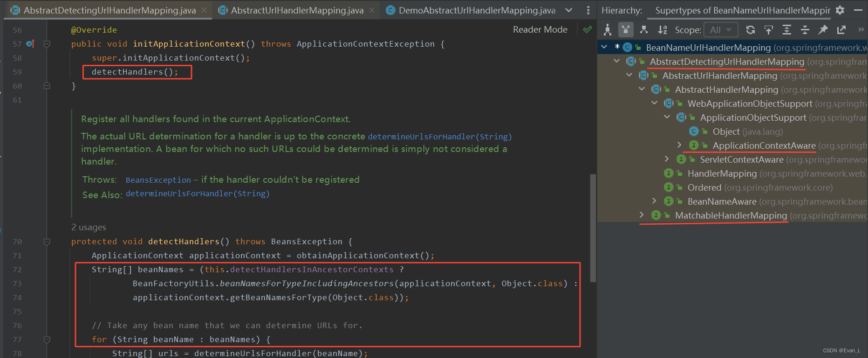Close the AbstractDetectingUrlHandlerMapping.java tab
Screen dimensions: 868x358
(x=204, y=10)
